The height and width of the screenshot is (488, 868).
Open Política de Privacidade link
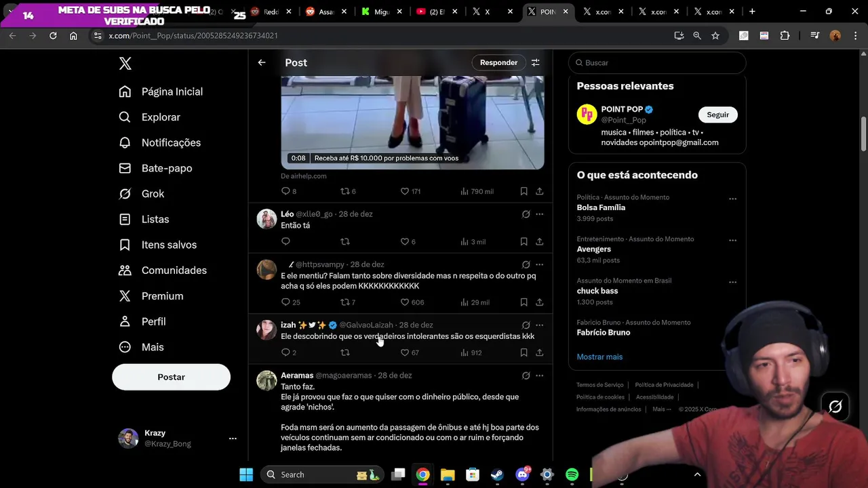664,385
